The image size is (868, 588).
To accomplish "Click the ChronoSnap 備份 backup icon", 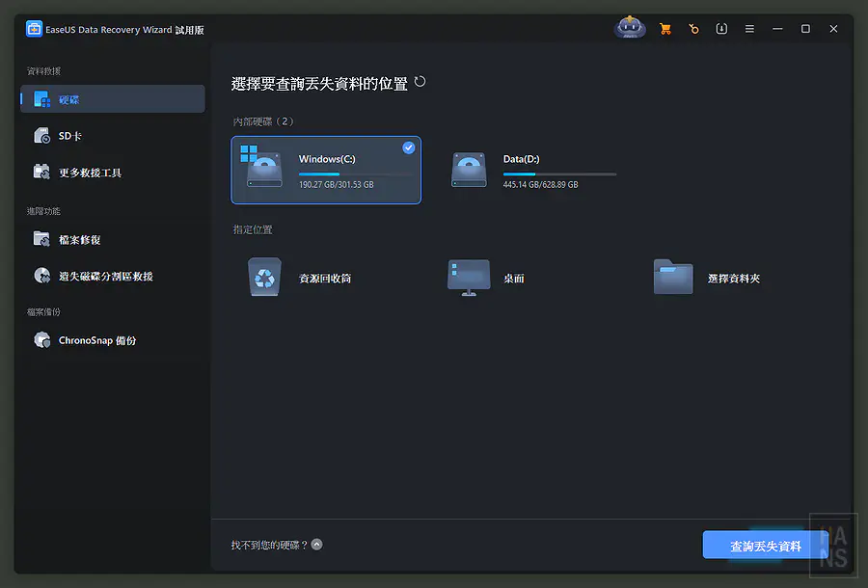I will [41, 339].
